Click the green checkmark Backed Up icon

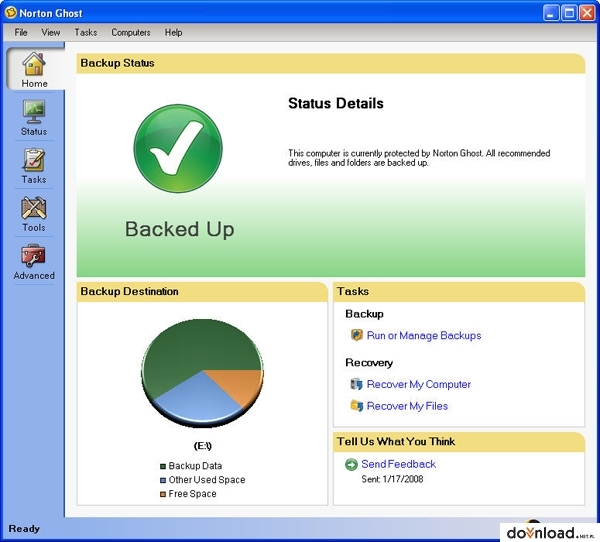click(x=178, y=149)
